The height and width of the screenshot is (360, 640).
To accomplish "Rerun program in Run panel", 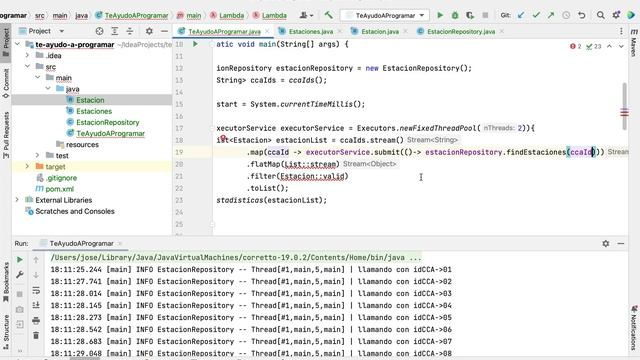I will [20, 260].
